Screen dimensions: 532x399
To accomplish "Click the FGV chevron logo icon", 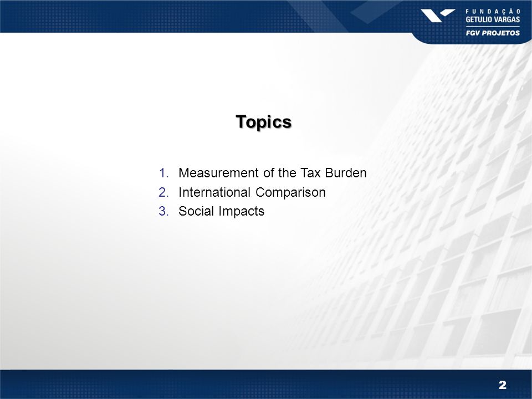I will click(x=438, y=16).
